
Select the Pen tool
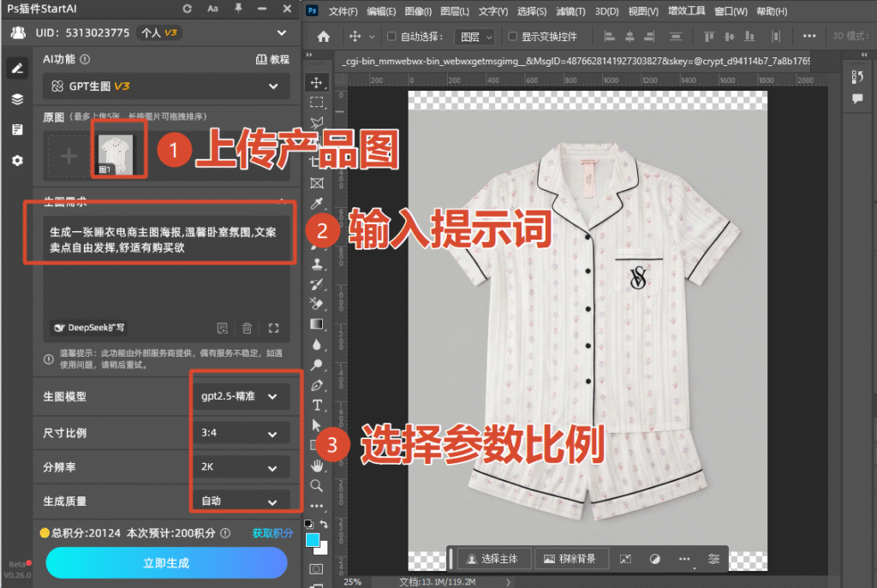coord(317,385)
